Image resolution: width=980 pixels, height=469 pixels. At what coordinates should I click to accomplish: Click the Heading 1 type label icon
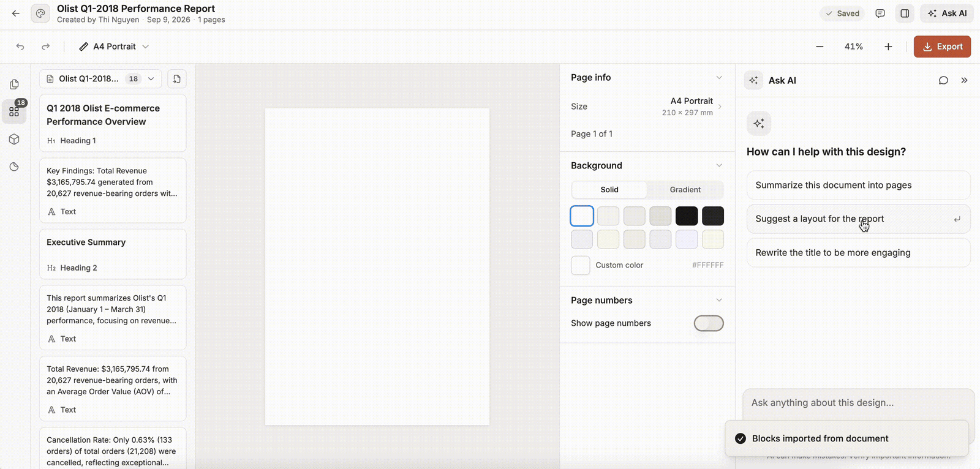pos(51,141)
